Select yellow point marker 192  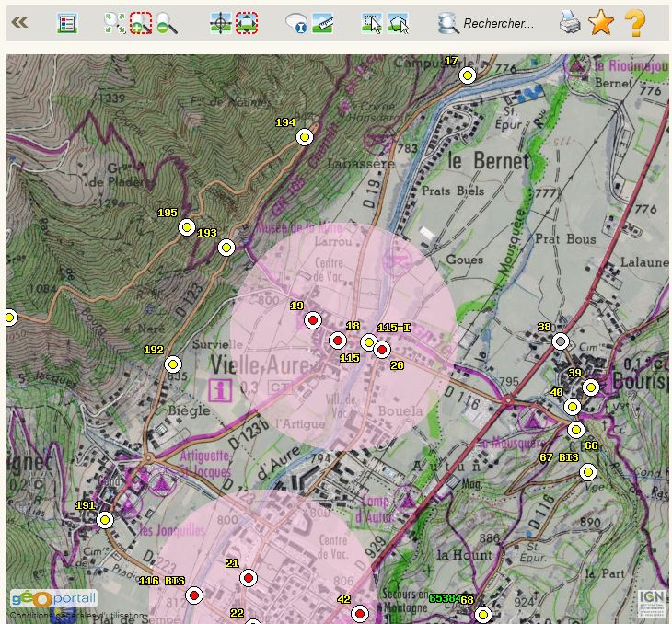[173, 364]
